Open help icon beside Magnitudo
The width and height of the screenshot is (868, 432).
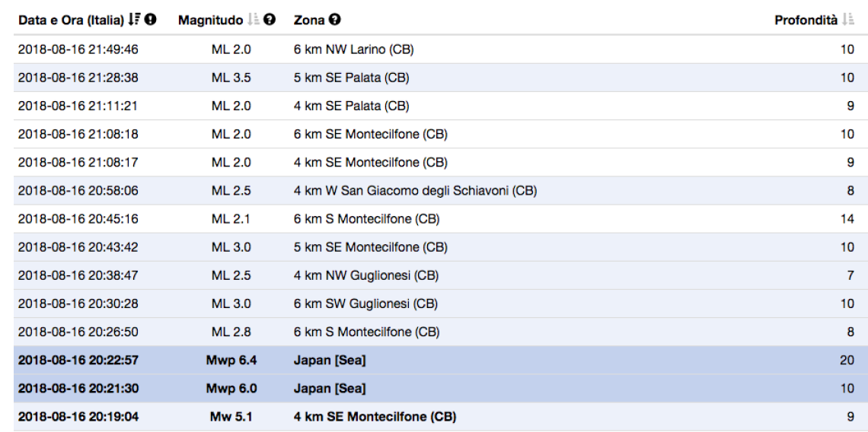(x=270, y=19)
